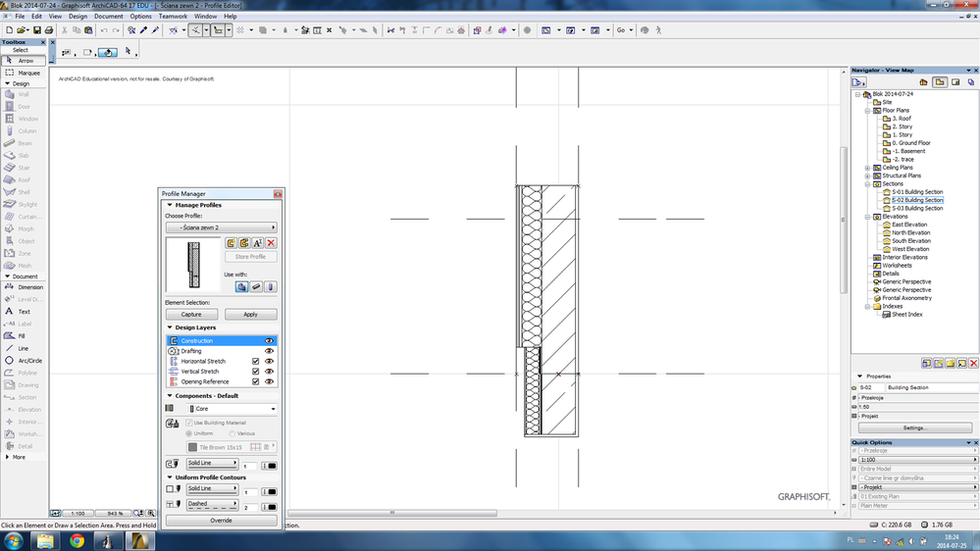
Task: Pick the Text tool in Toolbox
Action: tap(24, 311)
